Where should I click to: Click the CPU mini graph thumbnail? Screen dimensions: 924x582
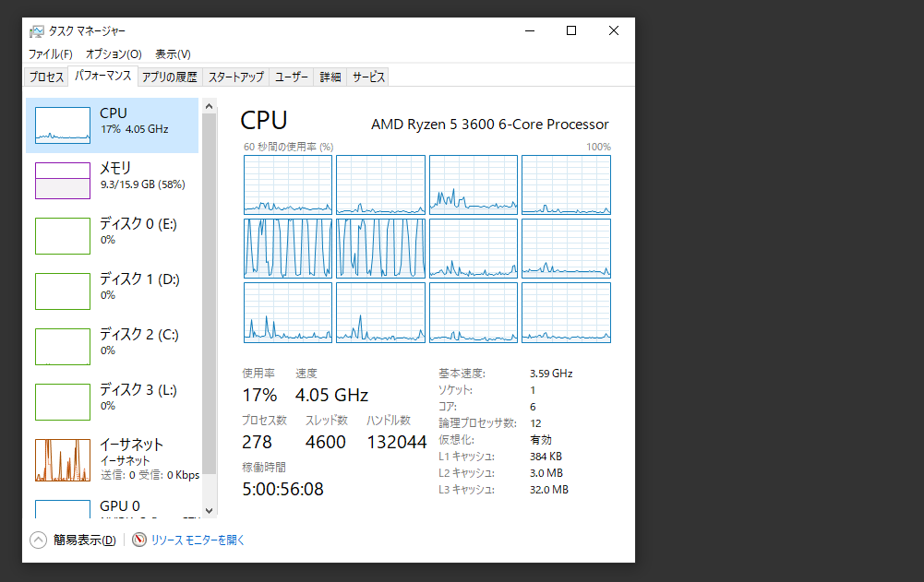(63, 125)
